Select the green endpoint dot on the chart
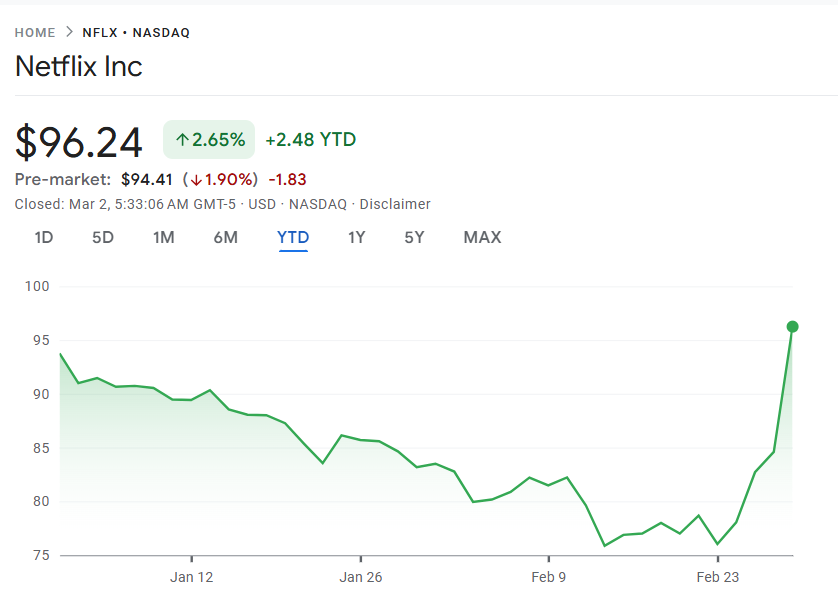Screen dimensions: 838x597 [x=791, y=325]
